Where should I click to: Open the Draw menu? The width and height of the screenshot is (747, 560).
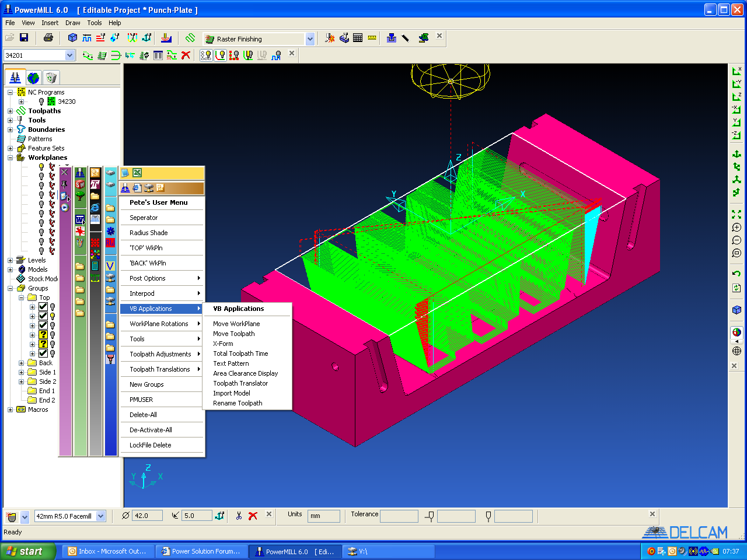[73, 23]
